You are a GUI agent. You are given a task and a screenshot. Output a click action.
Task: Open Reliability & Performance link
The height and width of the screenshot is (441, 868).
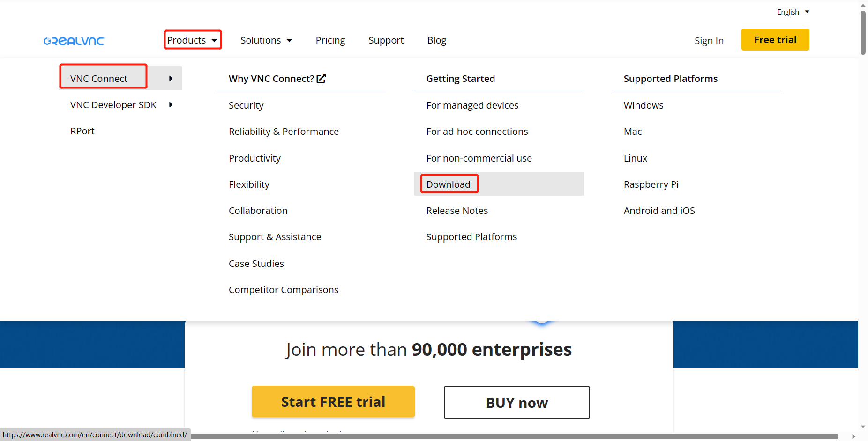[x=284, y=132]
